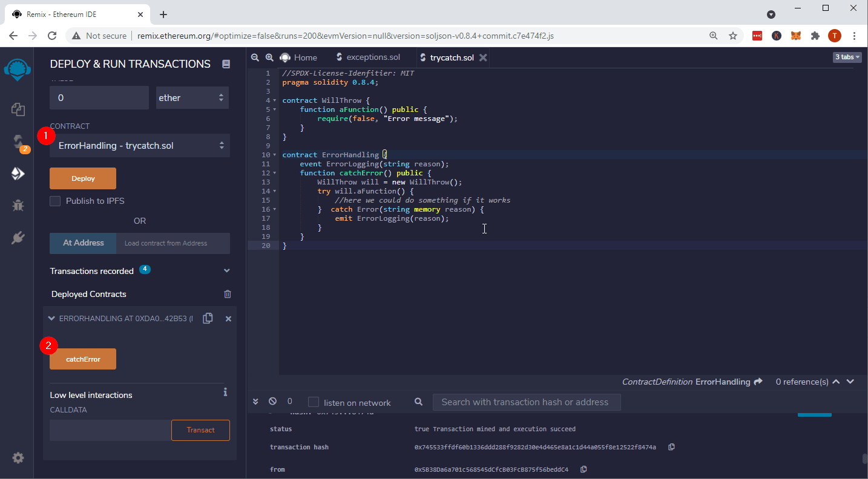Select the Deploy & run transactions sidebar icon
Image resolution: width=868 pixels, height=479 pixels.
pos(18,174)
